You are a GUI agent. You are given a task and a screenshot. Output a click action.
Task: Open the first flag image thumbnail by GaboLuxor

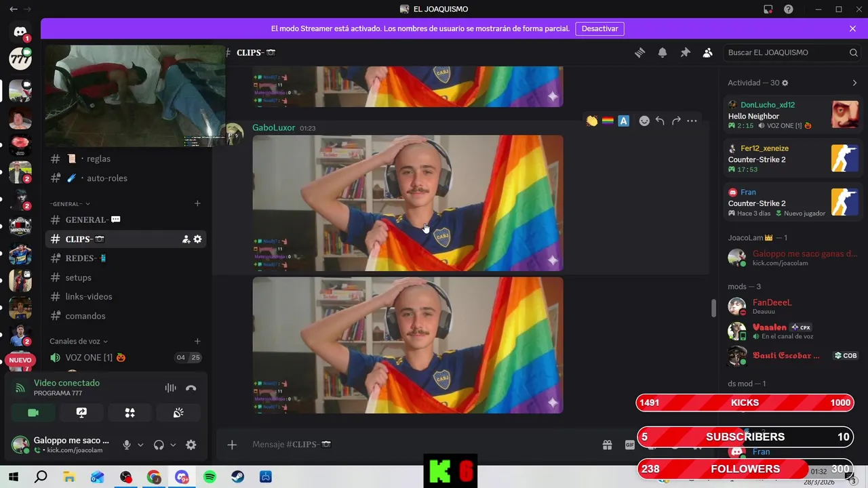pyautogui.click(x=408, y=203)
